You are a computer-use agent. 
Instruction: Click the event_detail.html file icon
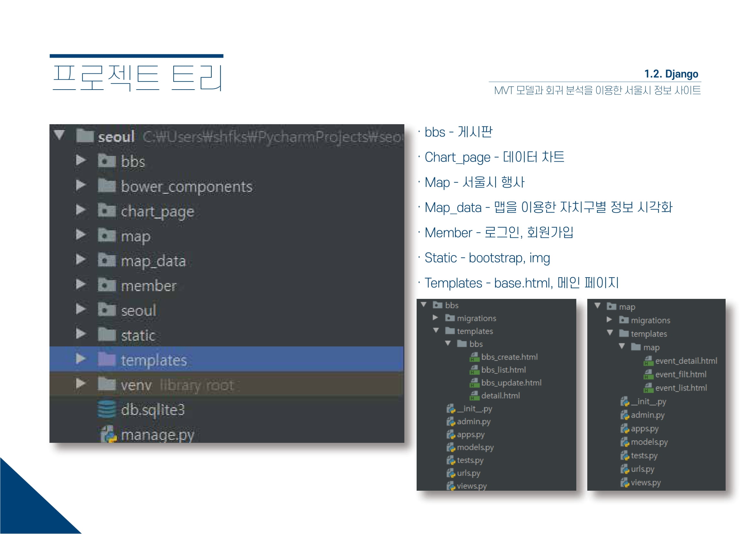click(649, 361)
